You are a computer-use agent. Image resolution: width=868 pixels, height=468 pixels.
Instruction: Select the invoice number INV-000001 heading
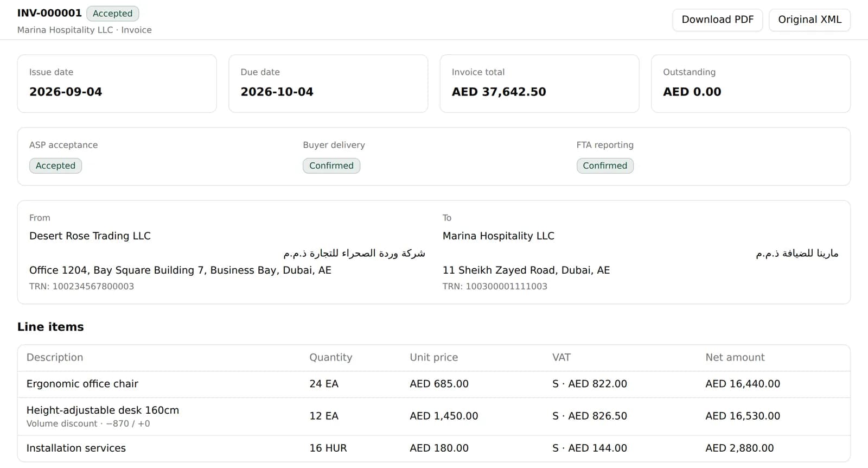(x=49, y=13)
